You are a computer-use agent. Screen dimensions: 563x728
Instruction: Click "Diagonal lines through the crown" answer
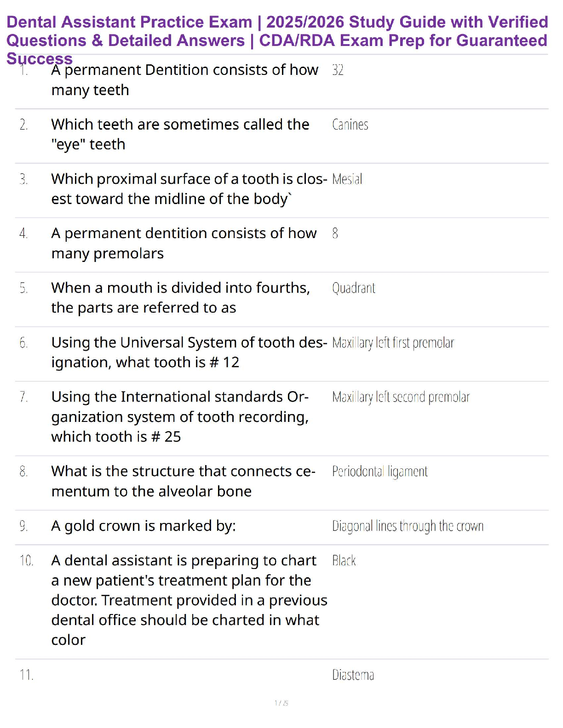[x=408, y=526]
